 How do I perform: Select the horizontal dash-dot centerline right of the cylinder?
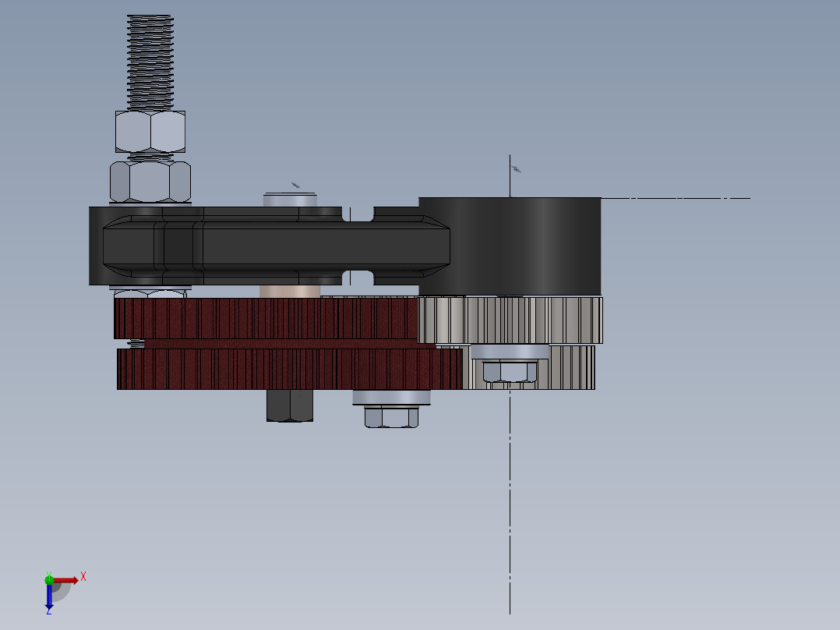(x=676, y=198)
